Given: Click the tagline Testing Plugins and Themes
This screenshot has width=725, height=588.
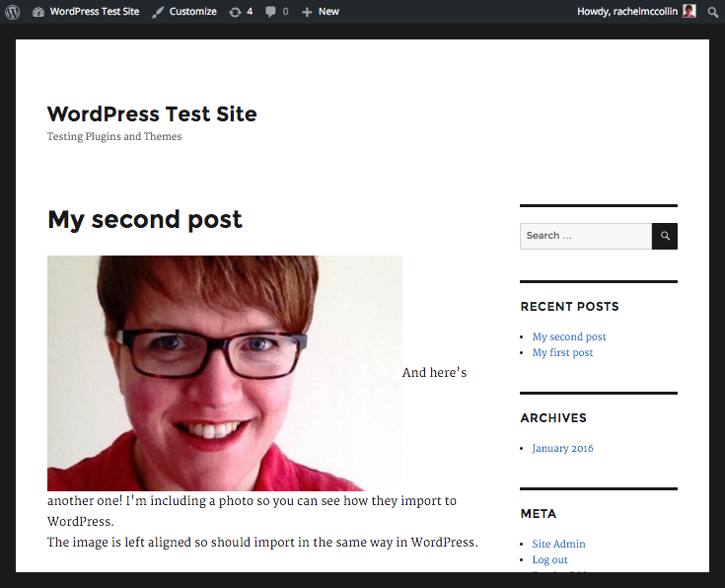Looking at the screenshot, I should 114,136.
